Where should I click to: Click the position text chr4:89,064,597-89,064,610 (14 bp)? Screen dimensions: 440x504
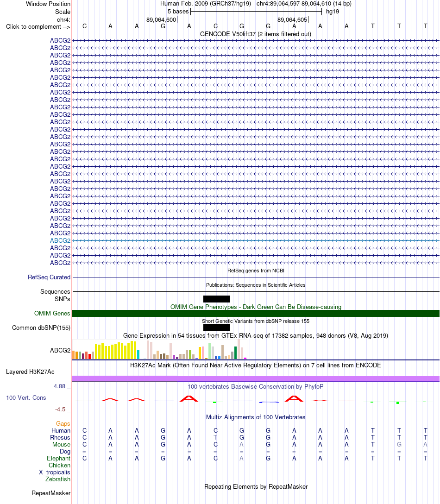(304, 4)
